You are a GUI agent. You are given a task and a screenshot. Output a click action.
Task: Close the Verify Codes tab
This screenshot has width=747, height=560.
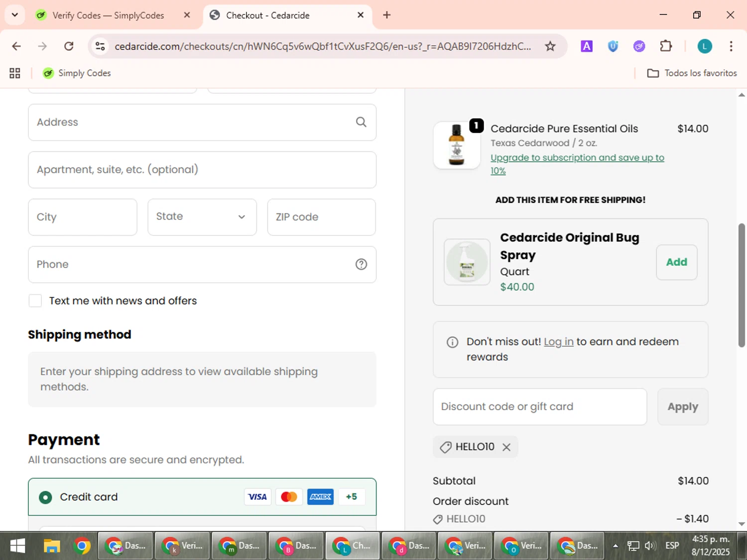point(187,15)
